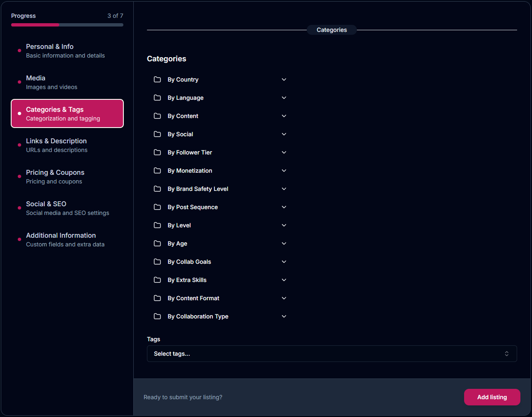This screenshot has width=532, height=417.
Task: Click the folder icon beside By Collaboration Type
Action: [157, 316]
